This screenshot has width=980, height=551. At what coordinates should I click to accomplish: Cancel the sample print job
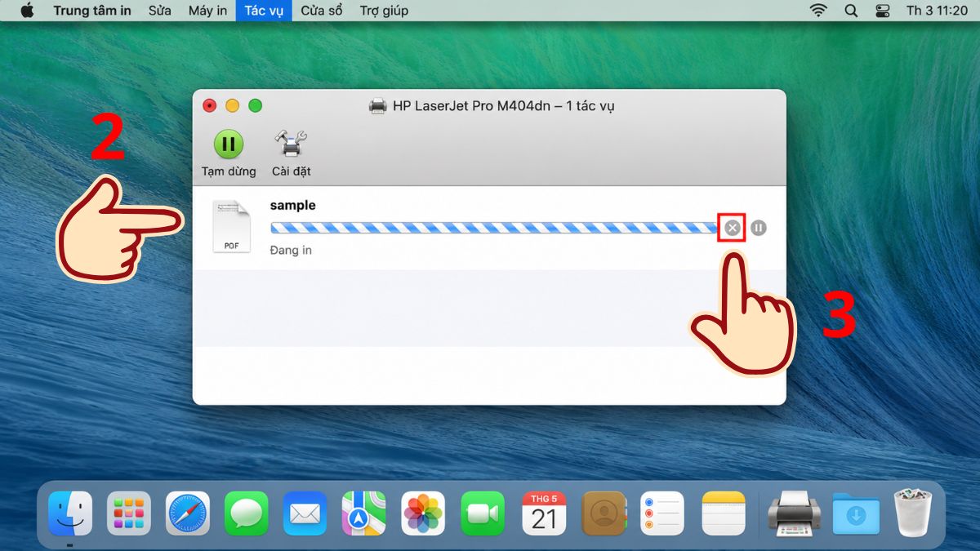(733, 228)
